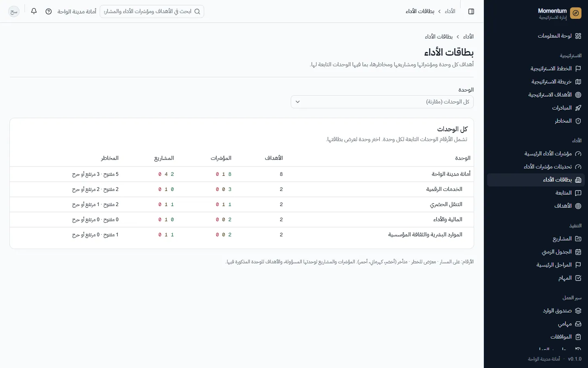
Task: Open أمانة مدينة الواحة organization switcher
Action: (77, 11)
